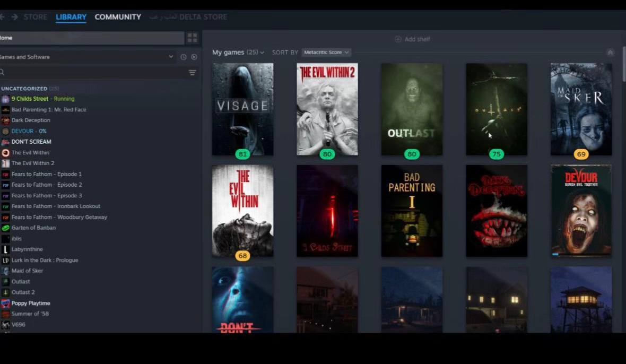Open the Outlast game cover
The width and height of the screenshot is (626, 364).
[412, 109]
